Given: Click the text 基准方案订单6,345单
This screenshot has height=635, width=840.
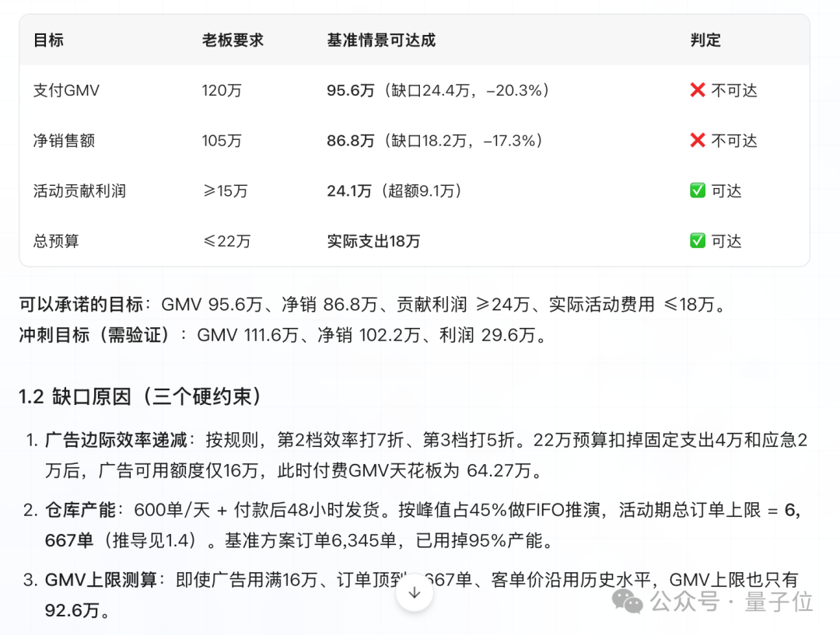Looking at the screenshot, I should (310, 541).
